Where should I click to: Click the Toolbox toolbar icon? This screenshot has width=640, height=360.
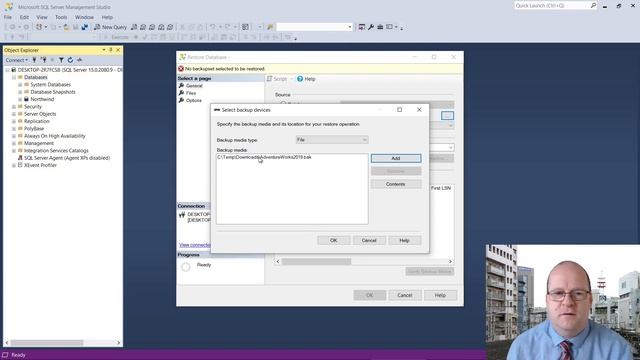[x=380, y=27]
